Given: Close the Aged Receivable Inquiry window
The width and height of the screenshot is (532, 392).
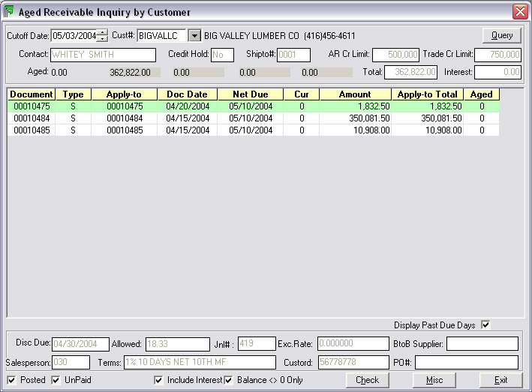Looking at the screenshot, I should [x=520, y=11].
